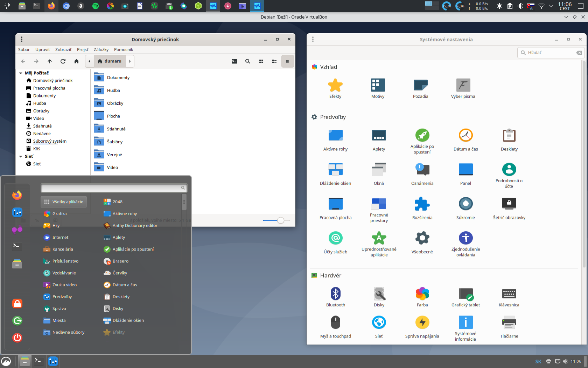Open Efekty in System Settings

click(335, 89)
